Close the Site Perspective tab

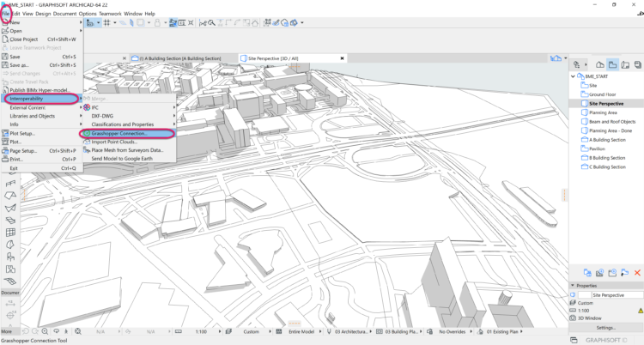click(x=341, y=57)
